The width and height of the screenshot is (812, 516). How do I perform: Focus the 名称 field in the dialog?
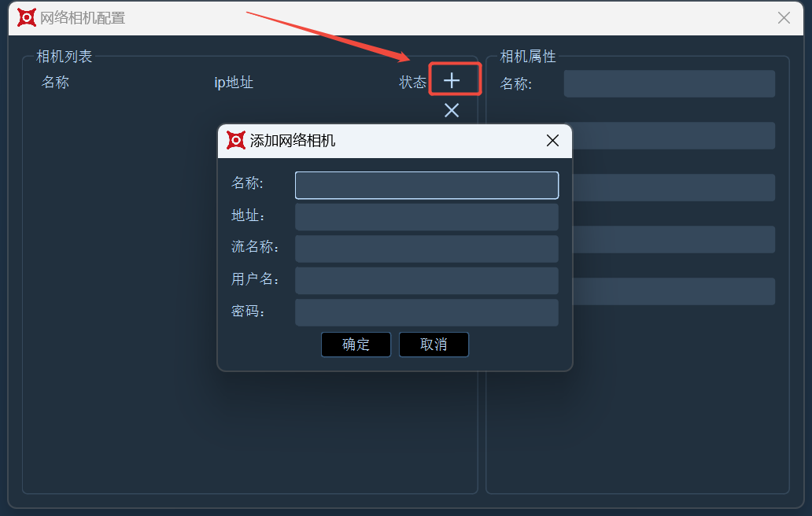point(426,186)
